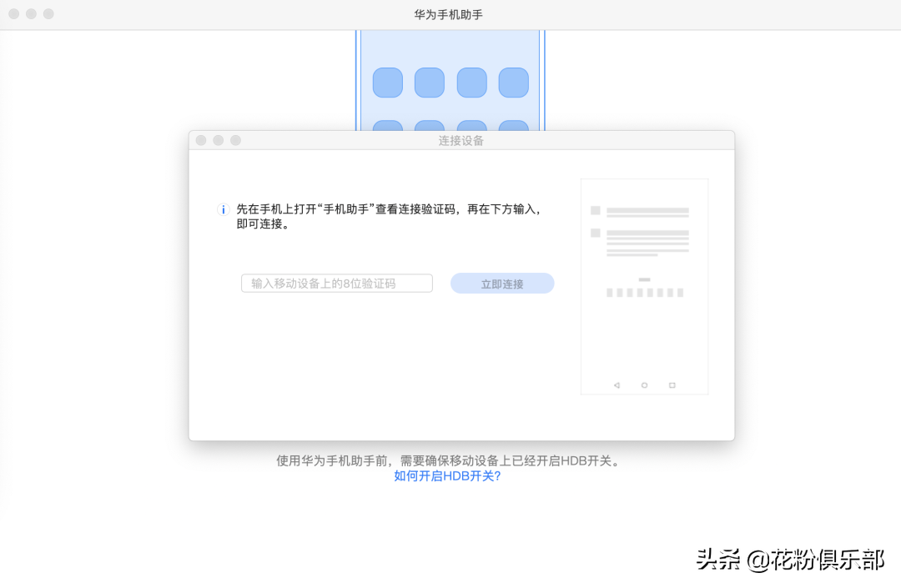Click the second app icon in the illustration's top row
901x588 pixels.
(x=429, y=83)
